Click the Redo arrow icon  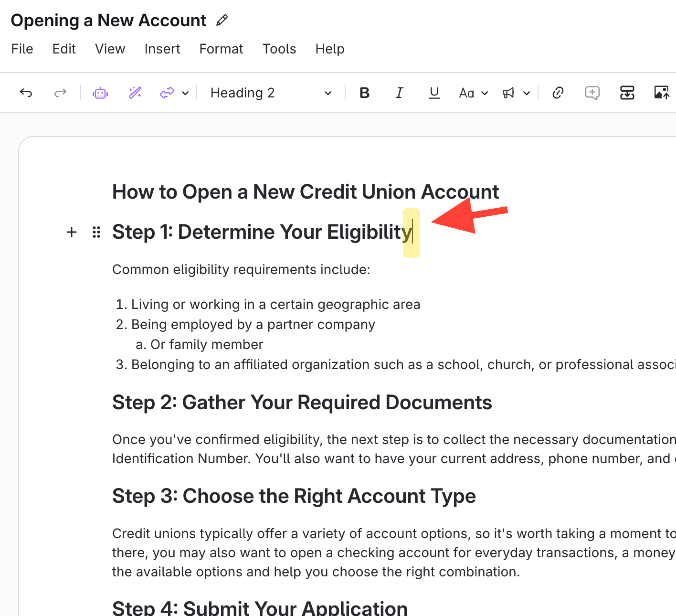[60, 93]
